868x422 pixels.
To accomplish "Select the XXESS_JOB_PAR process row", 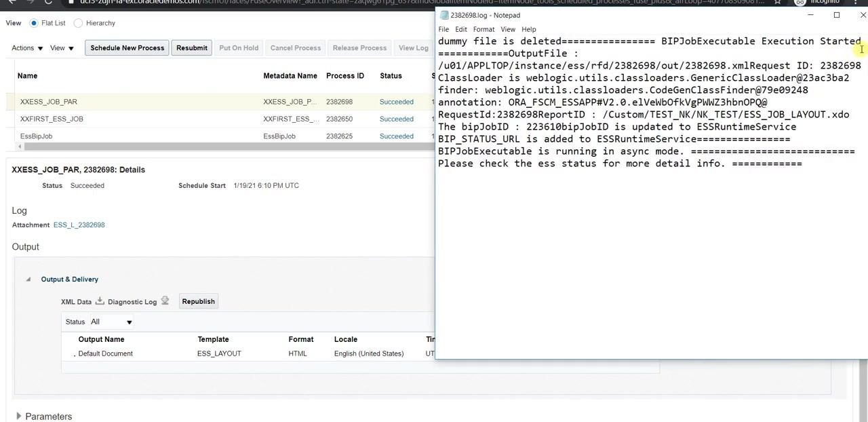I will click(x=220, y=102).
